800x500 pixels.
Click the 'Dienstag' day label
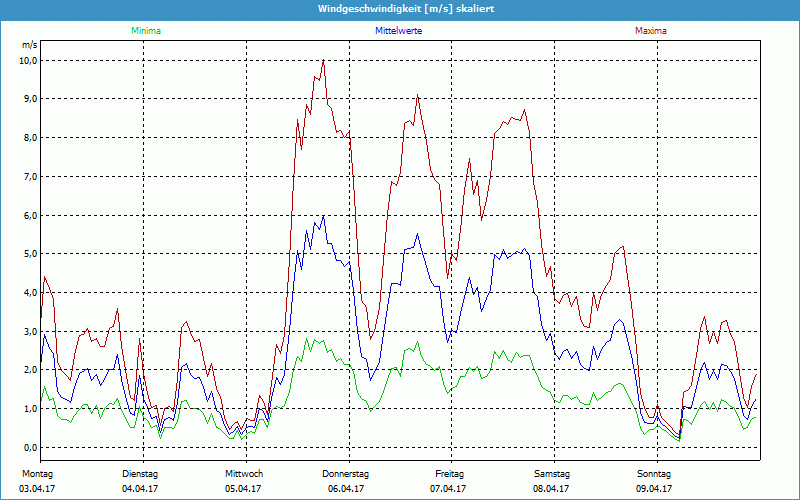140,474
